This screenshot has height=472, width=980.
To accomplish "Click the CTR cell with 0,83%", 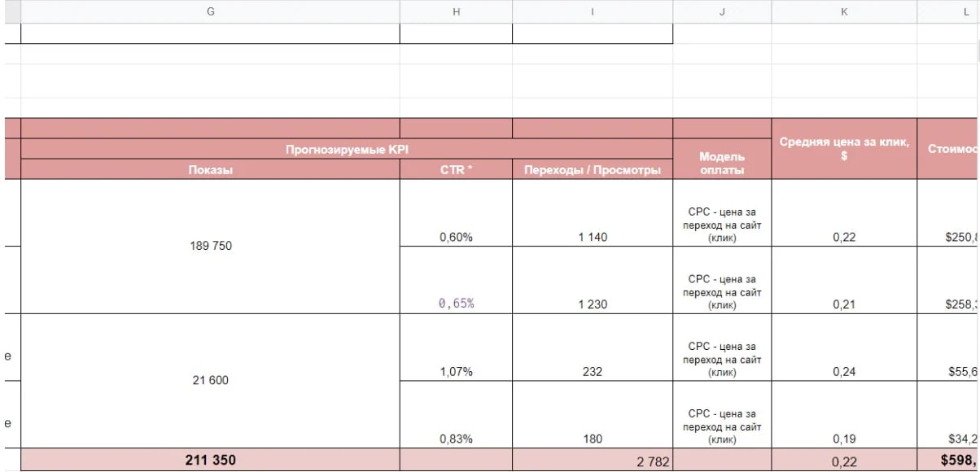I will 456,414.
